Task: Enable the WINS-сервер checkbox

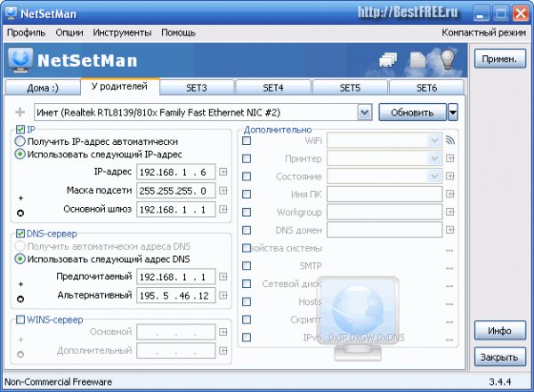Action: [x=20, y=319]
